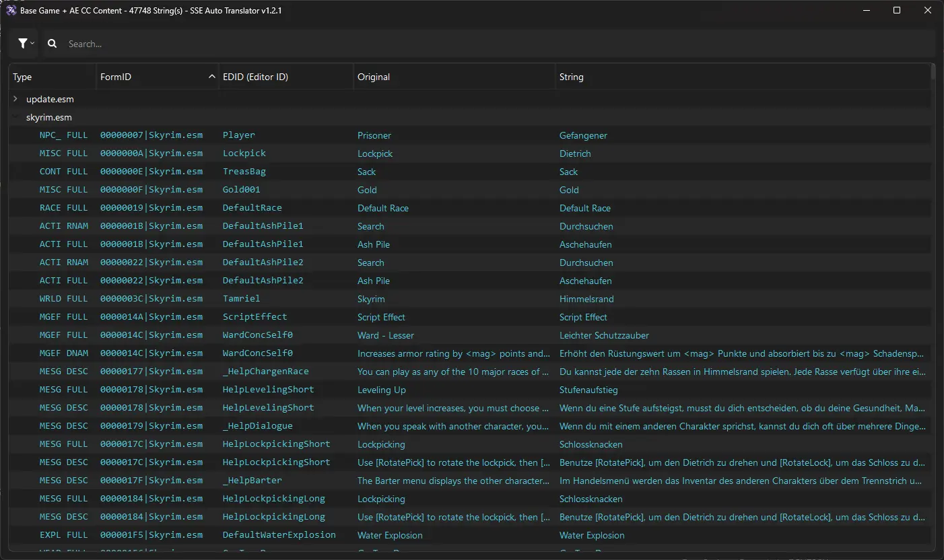944x560 pixels.
Task: Click the SSE Auto Translator app icon
Action: tap(11, 10)
